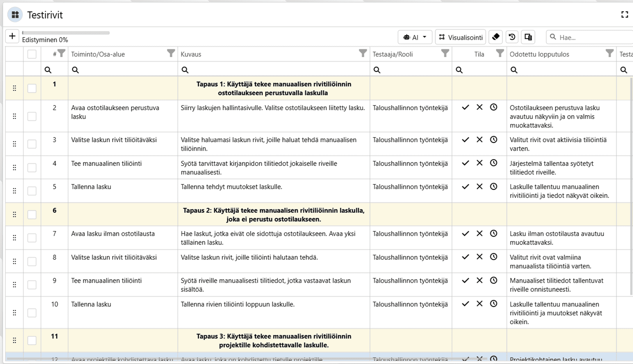
Task: Select checkbox for row 10
Action: coord(32,313)
